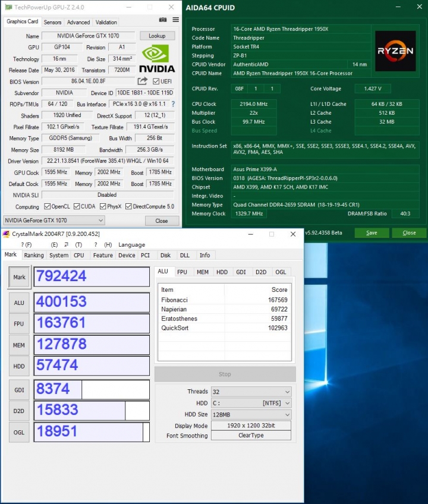The image size is (428, 504).
Task: Toggle the CUDA checkbox
Action: 77,206
